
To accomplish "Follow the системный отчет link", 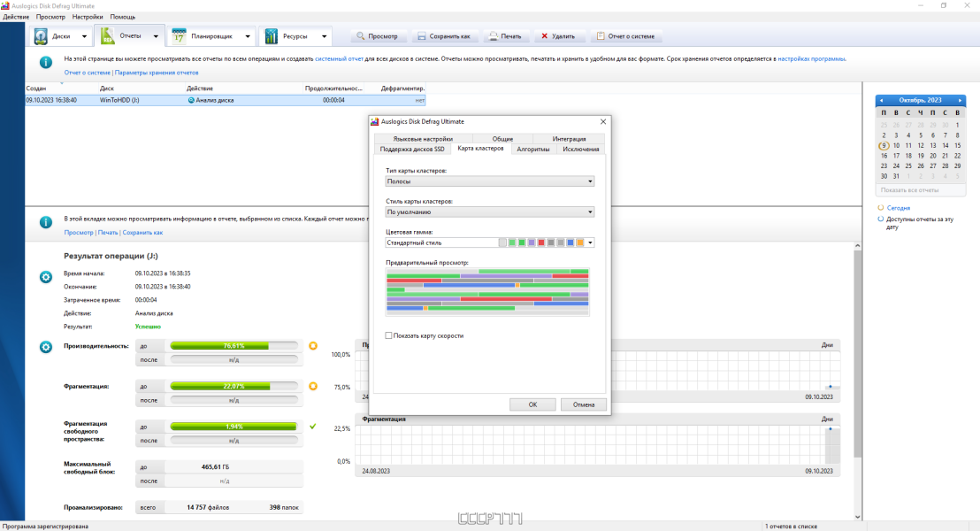I will click(x=339, y=58).
